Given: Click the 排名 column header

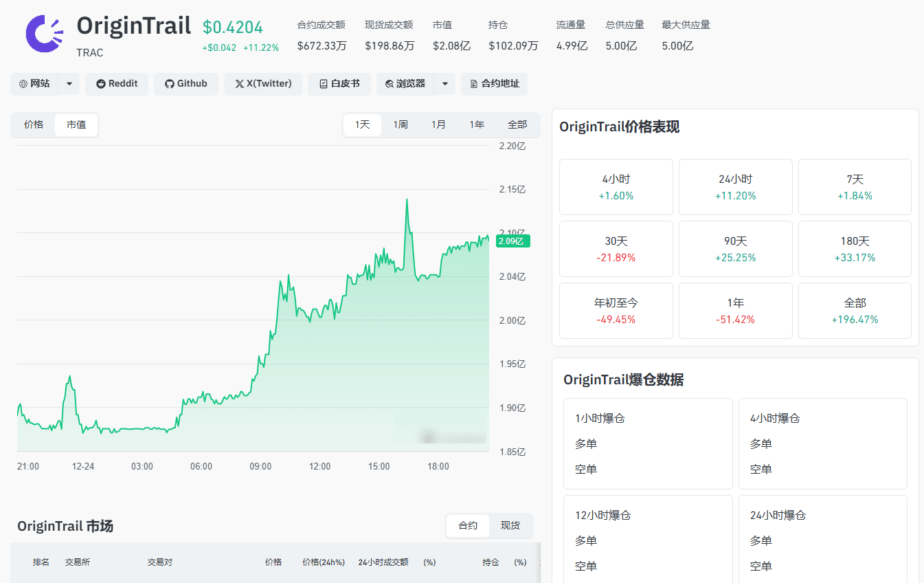Looking at the screenshot, I should (x=41, y=562).
